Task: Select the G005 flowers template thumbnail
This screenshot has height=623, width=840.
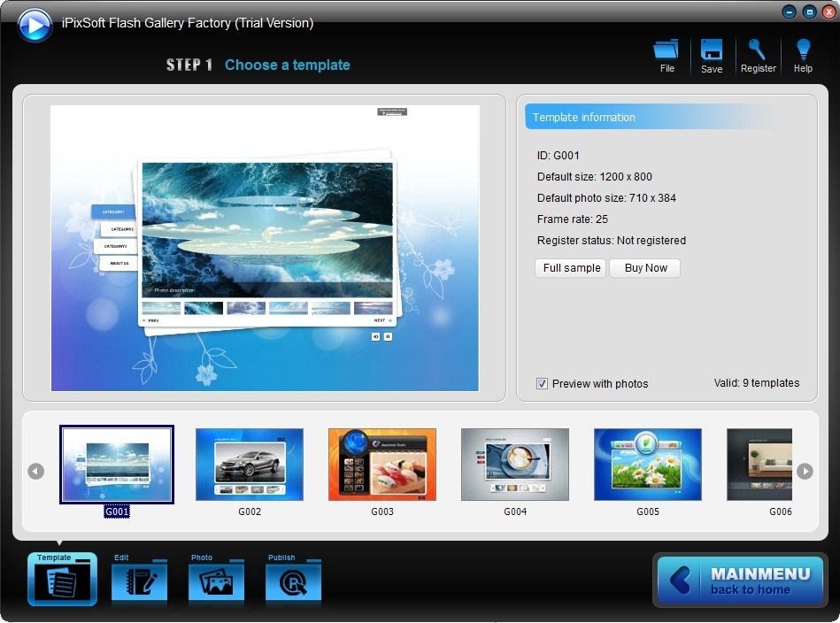Action: tap(647, 464)
